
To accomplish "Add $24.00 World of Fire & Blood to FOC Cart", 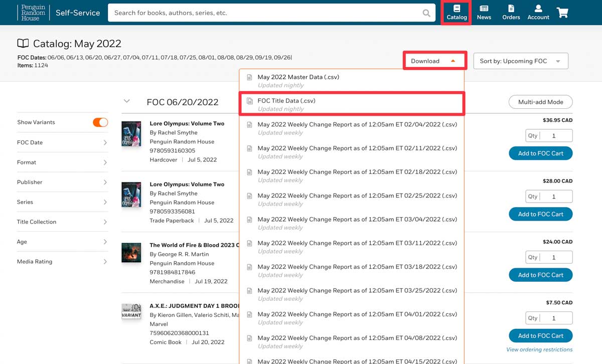I will click(x=541, y=275).
